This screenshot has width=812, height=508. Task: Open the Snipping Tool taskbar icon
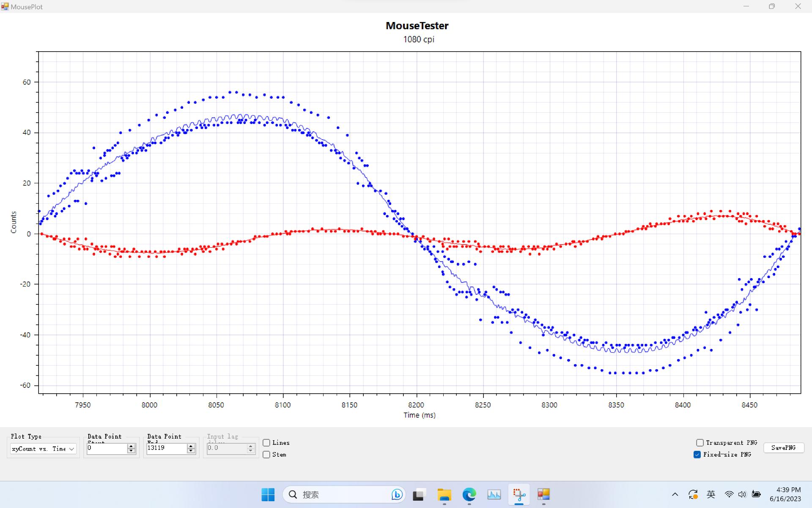pyautogui.click(x=519, y=494)
